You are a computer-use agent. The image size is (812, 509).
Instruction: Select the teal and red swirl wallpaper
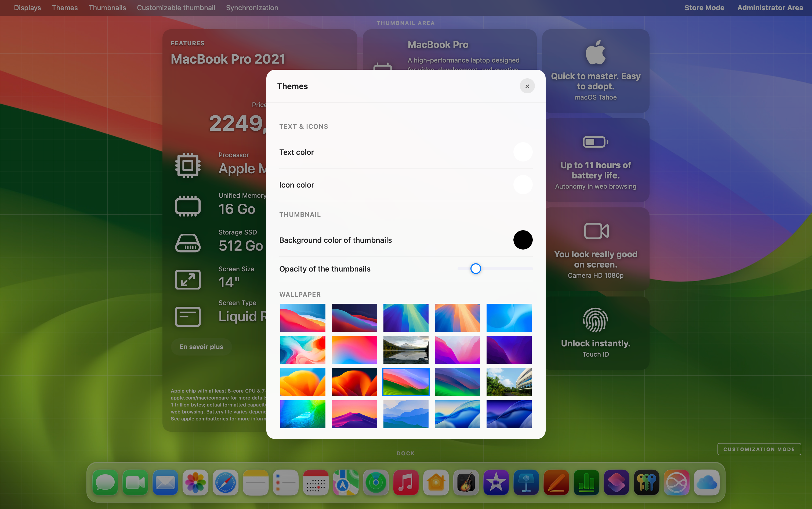[x=303, y=350]
